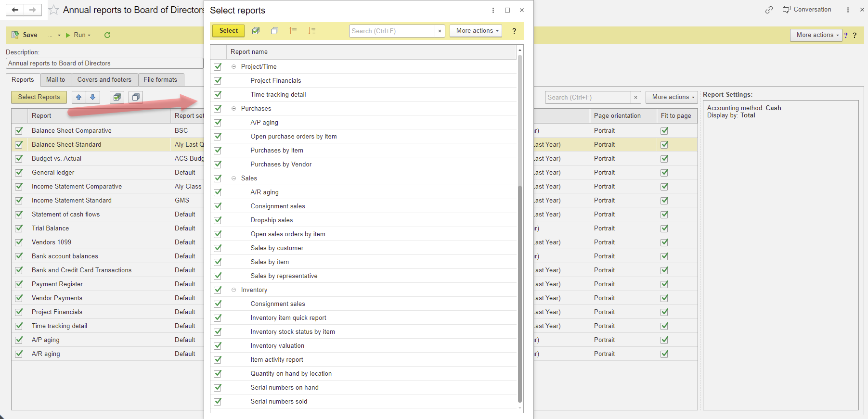Select Quantity on hand by location row
Viewport: 868px width, 419px height.
click(x=363, y=373)
